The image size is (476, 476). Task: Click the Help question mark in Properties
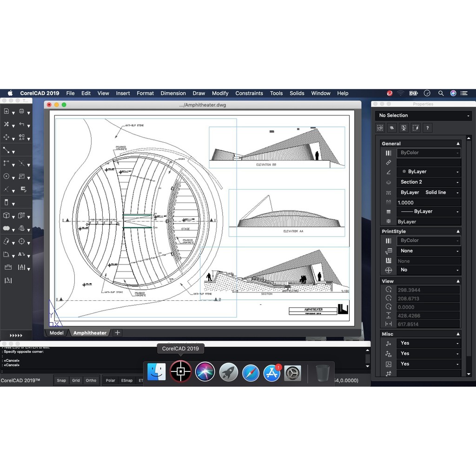point(428,128)
